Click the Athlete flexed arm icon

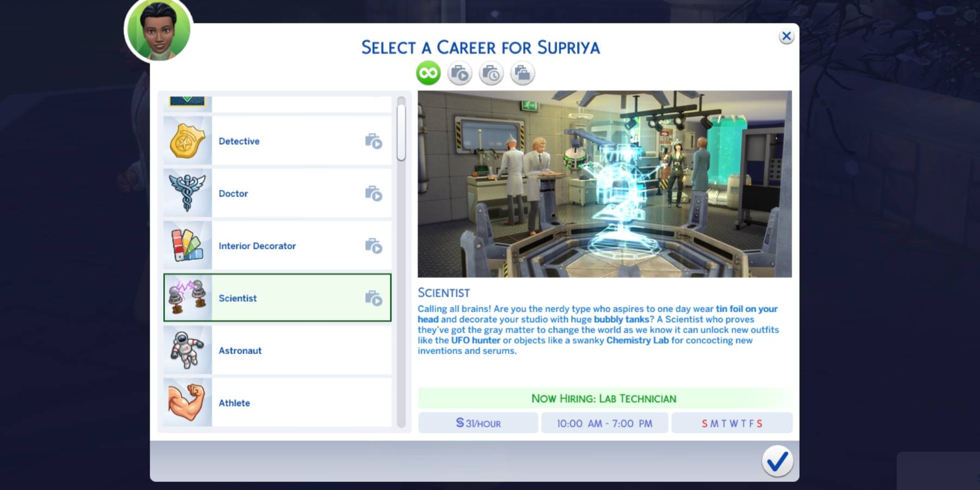point(187,402)
